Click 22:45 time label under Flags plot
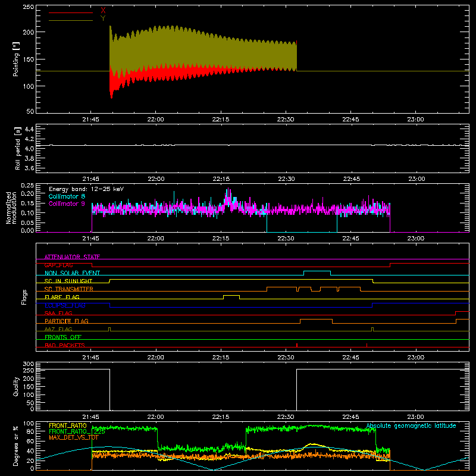Image resolution: width=476 pixels, height=476 pixels. click(x=351, y=358)
